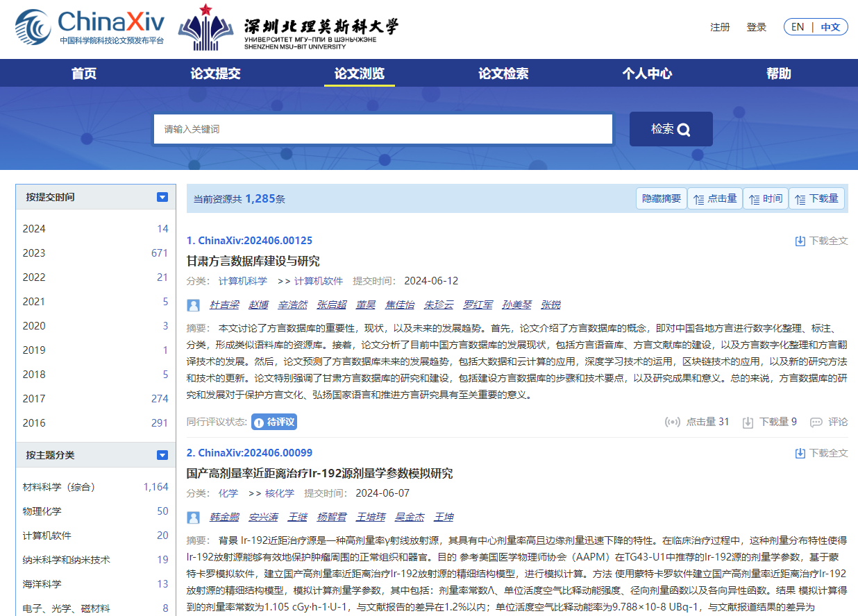This screenshot has height=616, width=858.
Task: Click download full text icon for first paper
Action: pyautogui.click(x=800, y=241)
